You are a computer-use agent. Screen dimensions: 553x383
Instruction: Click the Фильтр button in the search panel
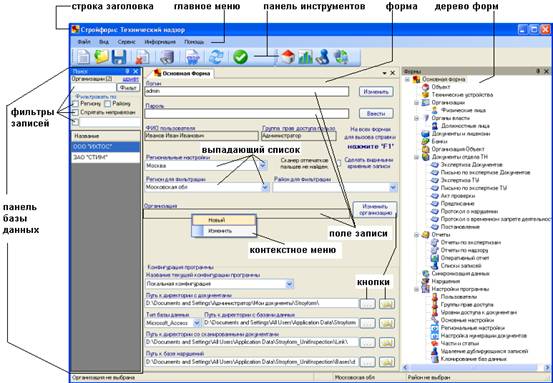coord(128,87)
